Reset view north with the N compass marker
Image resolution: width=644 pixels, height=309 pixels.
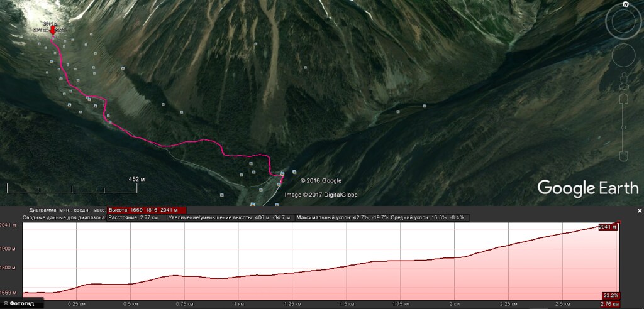[x=626, y=4]
